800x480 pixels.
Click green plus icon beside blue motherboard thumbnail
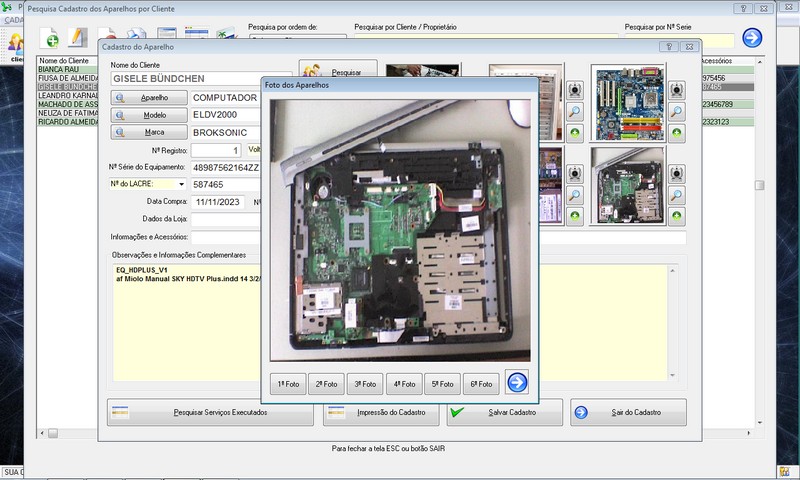(x=677, y=133)
